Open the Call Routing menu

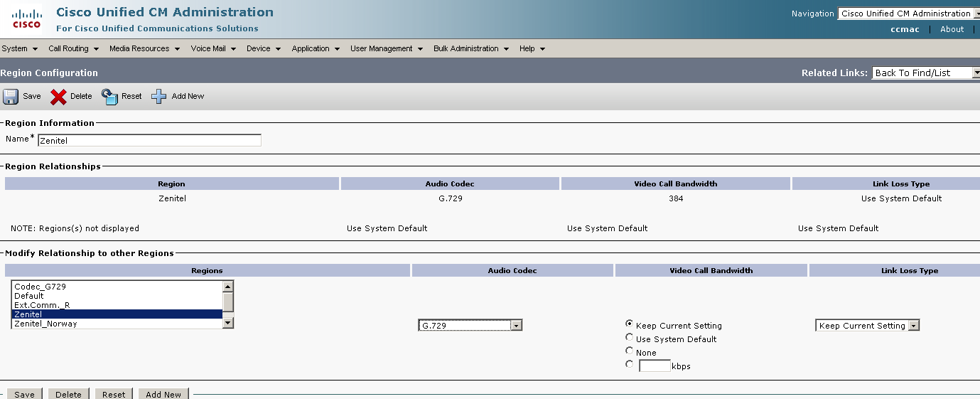[73, 49]
